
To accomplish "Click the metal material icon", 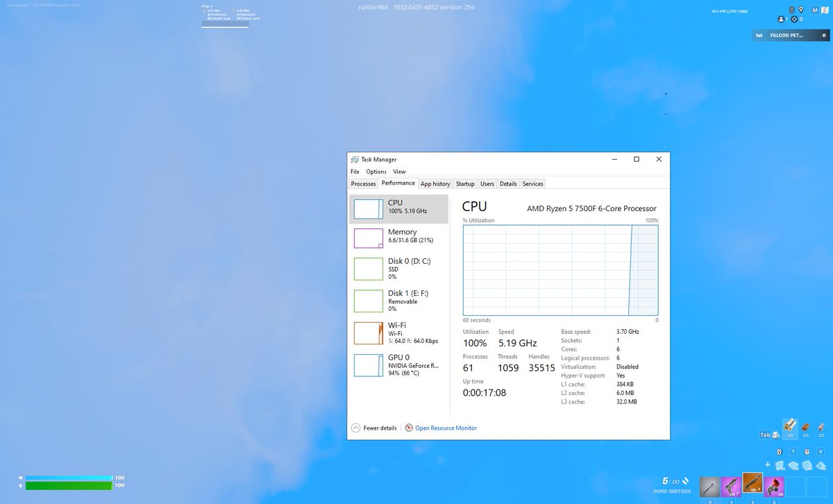I will 821,427.
